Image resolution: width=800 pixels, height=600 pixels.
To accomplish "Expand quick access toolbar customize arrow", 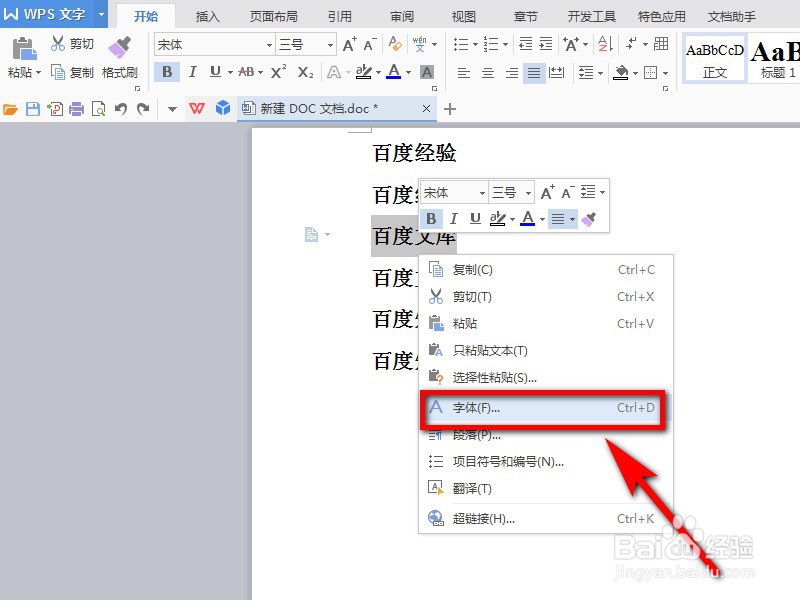I will coord(172,109).
